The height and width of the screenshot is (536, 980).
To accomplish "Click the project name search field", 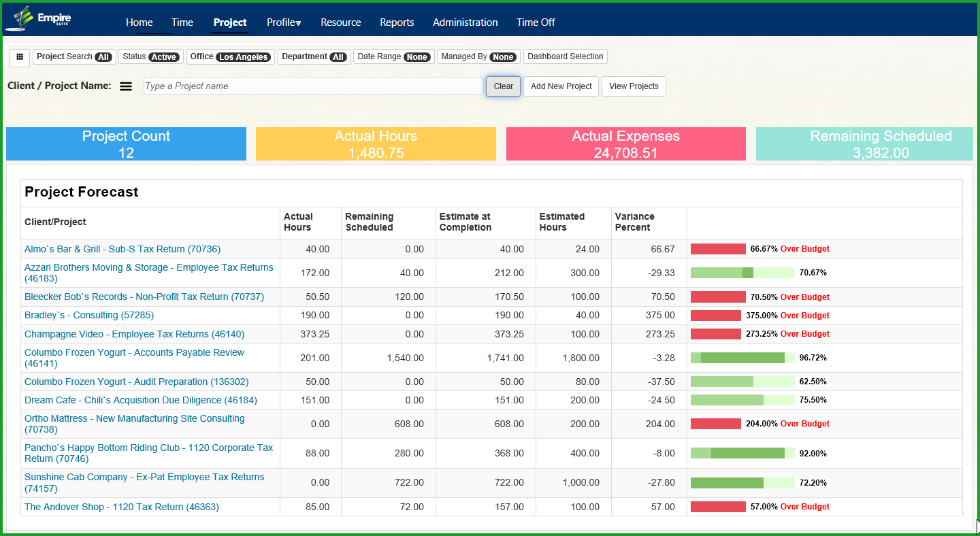I will pyautogui.click(x=313, y=86).
